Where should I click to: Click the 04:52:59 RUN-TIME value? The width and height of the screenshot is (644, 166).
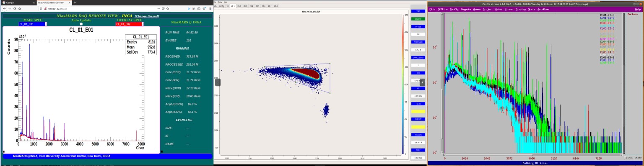click(x=192, y=32)
